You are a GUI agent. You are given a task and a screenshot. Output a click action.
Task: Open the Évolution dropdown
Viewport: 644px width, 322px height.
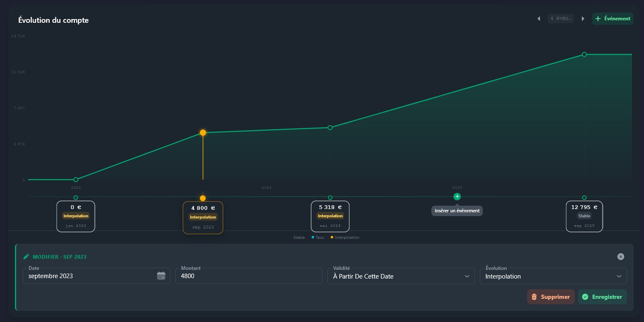pyautogui.click(x=553, y=276)
